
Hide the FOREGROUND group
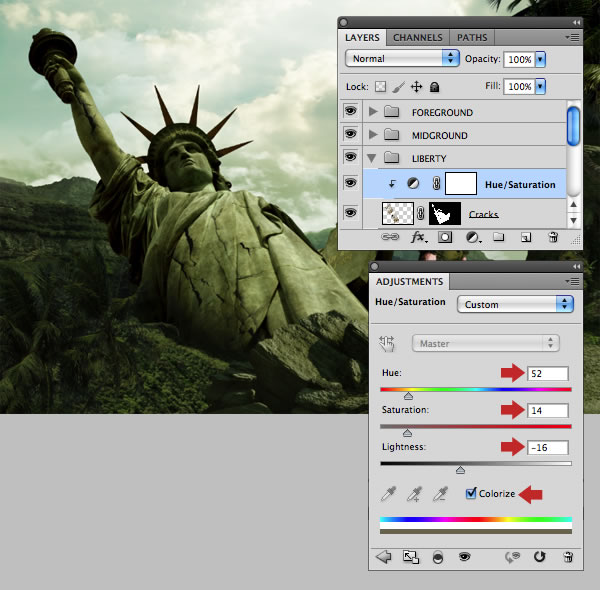click(350, 111)
